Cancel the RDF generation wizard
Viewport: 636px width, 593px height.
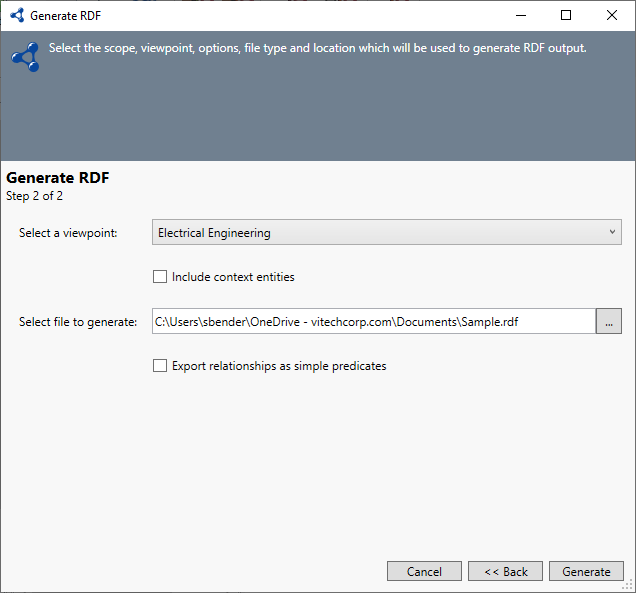point(424,572)
